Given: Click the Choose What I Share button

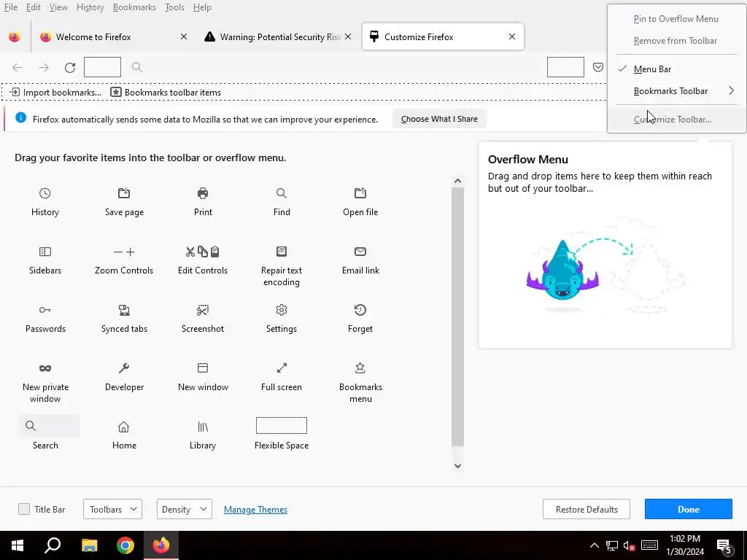Looking at the screenshot, I should click(439, 119).
